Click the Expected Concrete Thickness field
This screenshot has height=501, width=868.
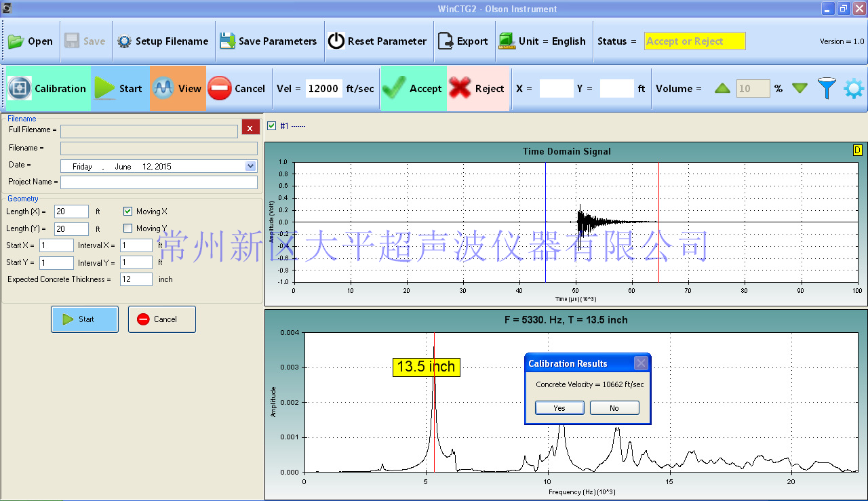(x=136, y=279)
